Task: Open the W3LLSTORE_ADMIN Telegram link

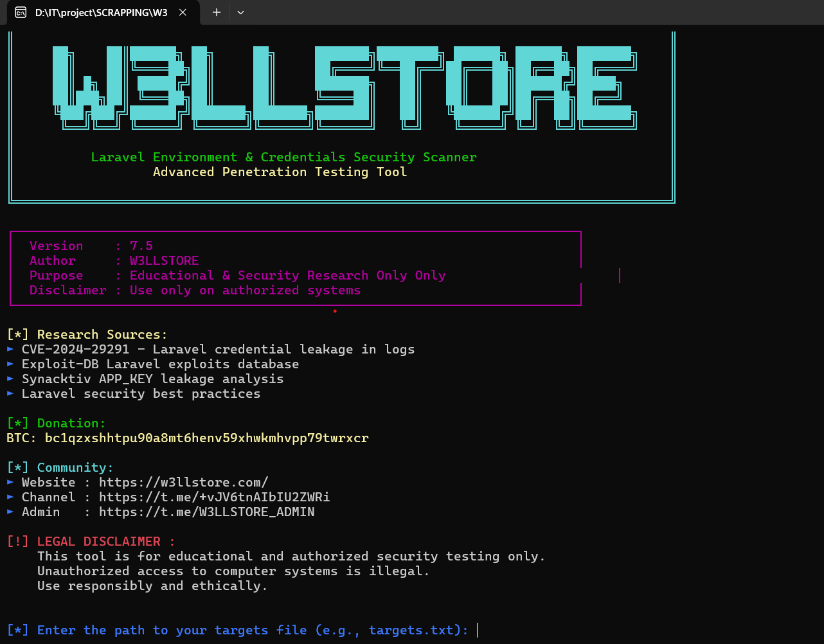Action: pyautogui.click(x=207, y=512)
